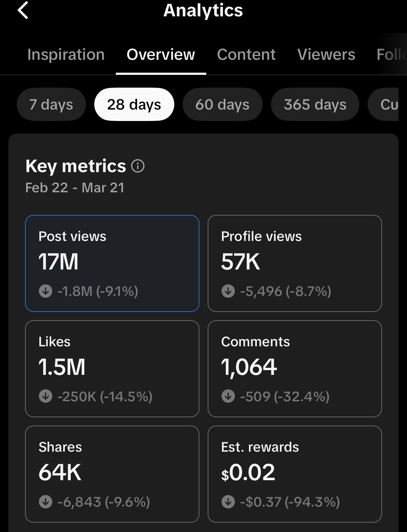Open the Viewers tab

[326, 55]
